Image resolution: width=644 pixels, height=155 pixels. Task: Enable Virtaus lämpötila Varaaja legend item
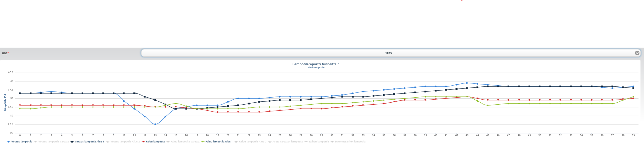53,142
